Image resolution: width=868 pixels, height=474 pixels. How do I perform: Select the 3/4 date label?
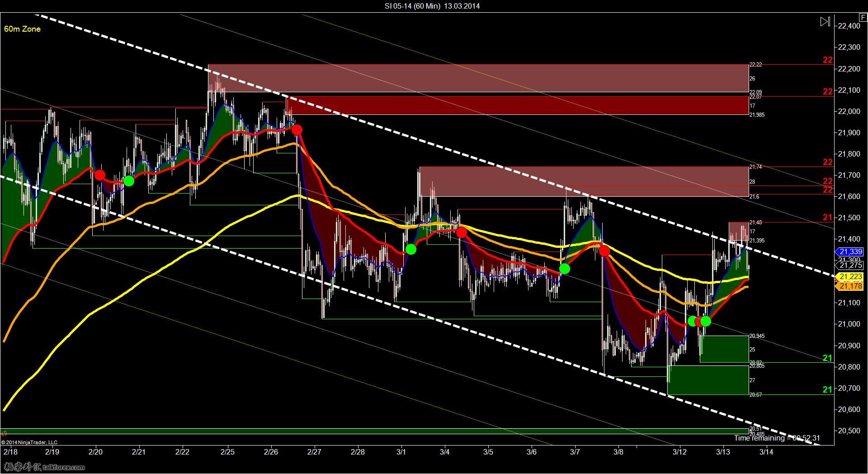[x=444, y=452]
